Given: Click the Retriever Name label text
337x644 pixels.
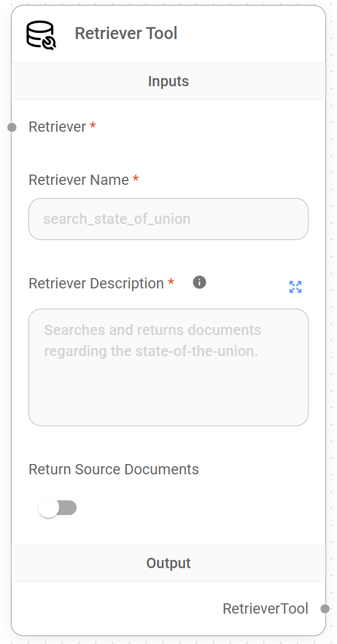Looking at the screenshot, I should (79, 180).
